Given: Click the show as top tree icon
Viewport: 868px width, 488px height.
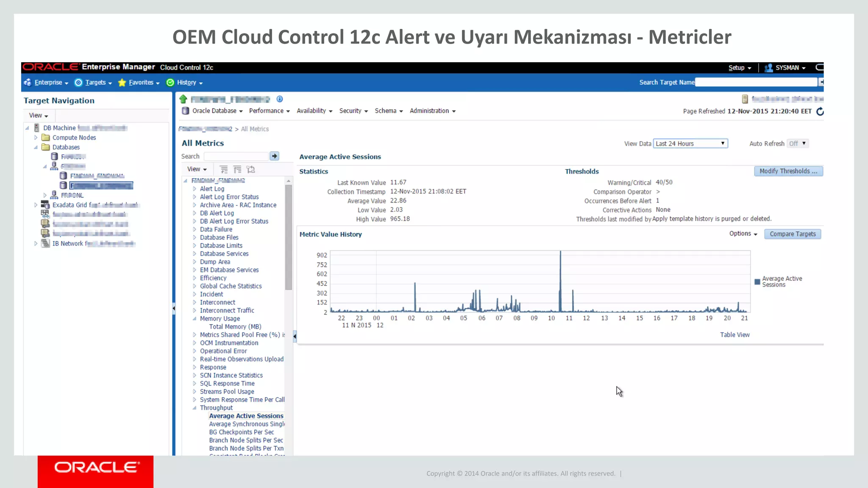Looking at the screenshot, I should tap(251, 169).
